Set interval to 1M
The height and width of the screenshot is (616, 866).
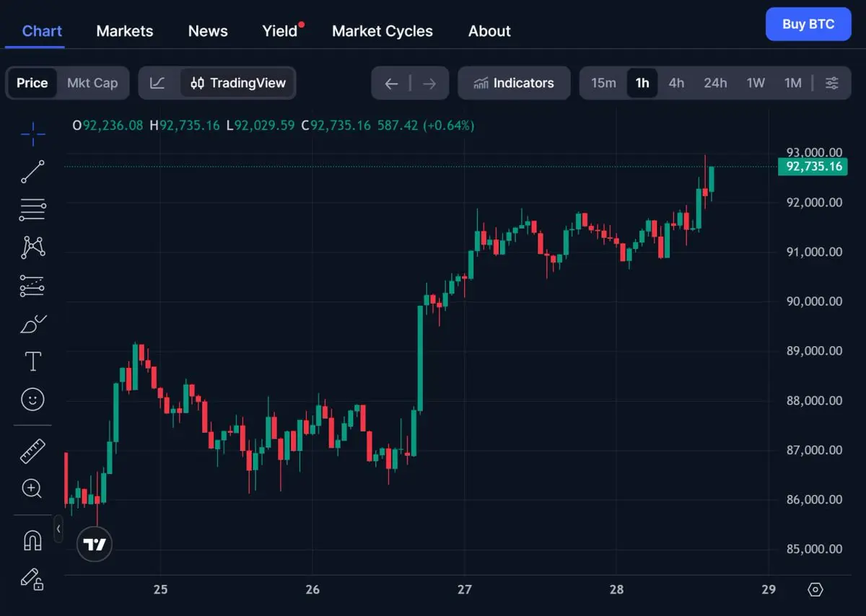click(793, 83)
